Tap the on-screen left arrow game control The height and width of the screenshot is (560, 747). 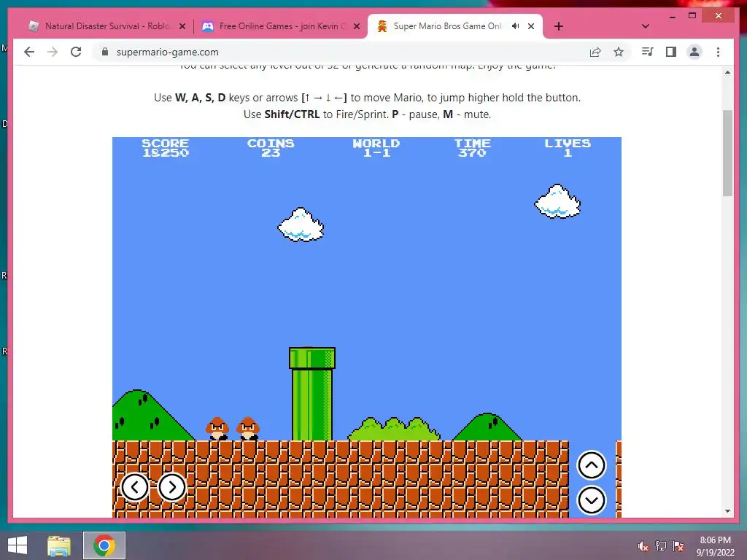point(135,487)
